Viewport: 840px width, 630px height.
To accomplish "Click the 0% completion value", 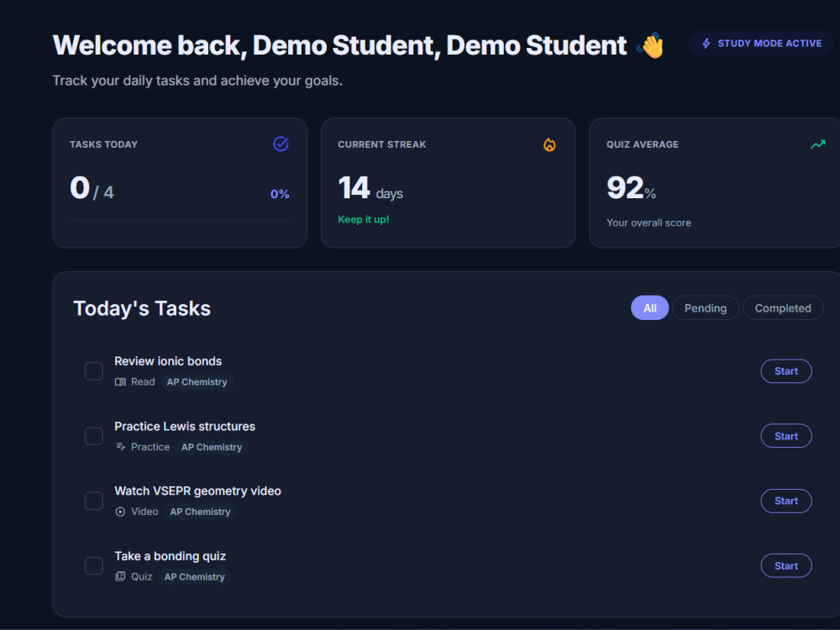I will tap(280, 194).
